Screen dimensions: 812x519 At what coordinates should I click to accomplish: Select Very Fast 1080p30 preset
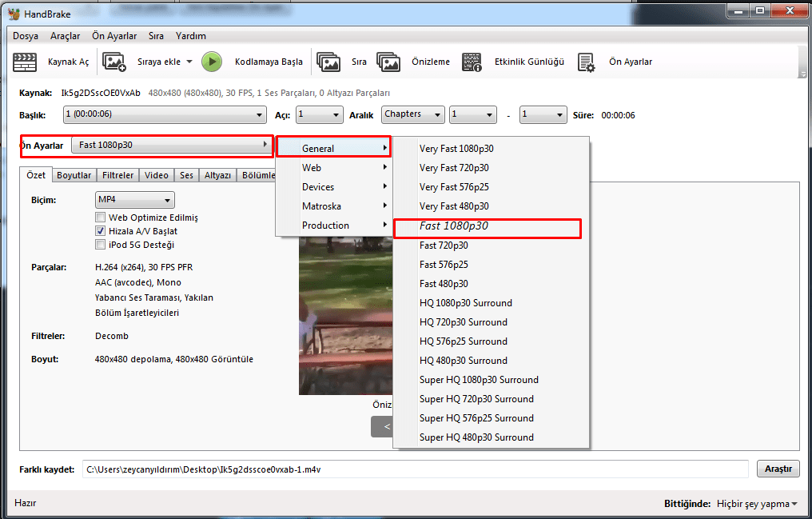(491, 148)
